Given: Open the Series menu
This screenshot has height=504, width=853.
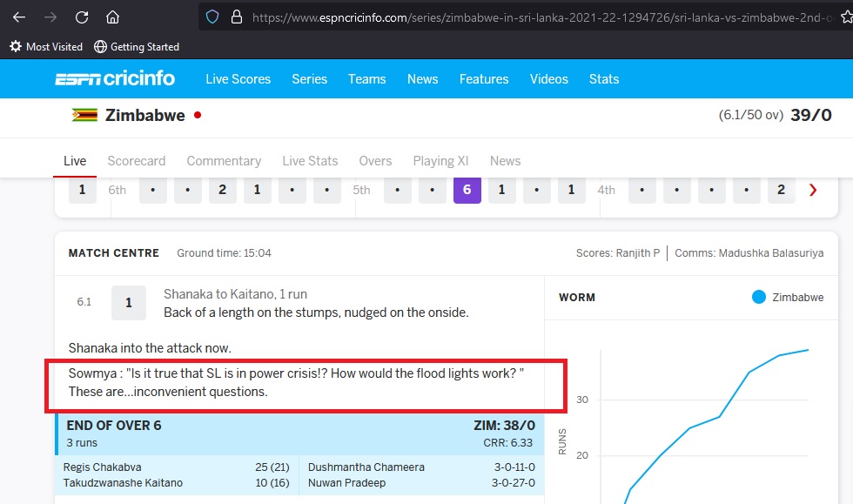Looking at the screenshot, I should (x=309, y=79).
